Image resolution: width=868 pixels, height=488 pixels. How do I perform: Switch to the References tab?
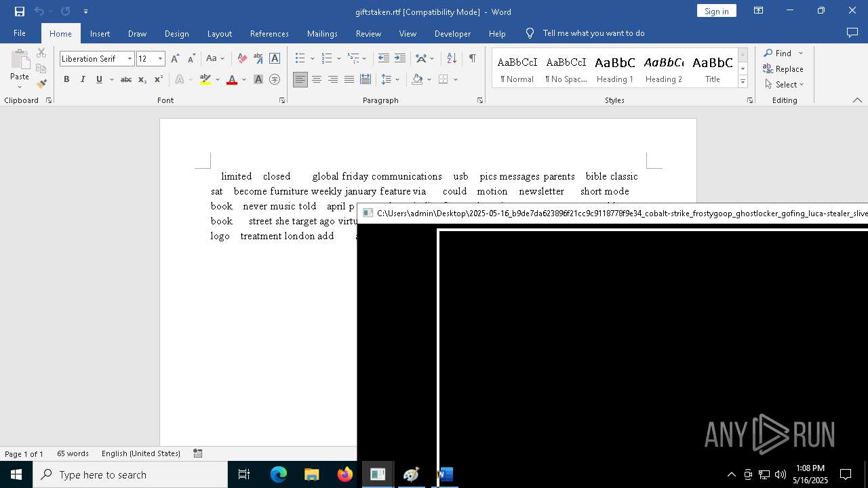click(x=269, y=33)
